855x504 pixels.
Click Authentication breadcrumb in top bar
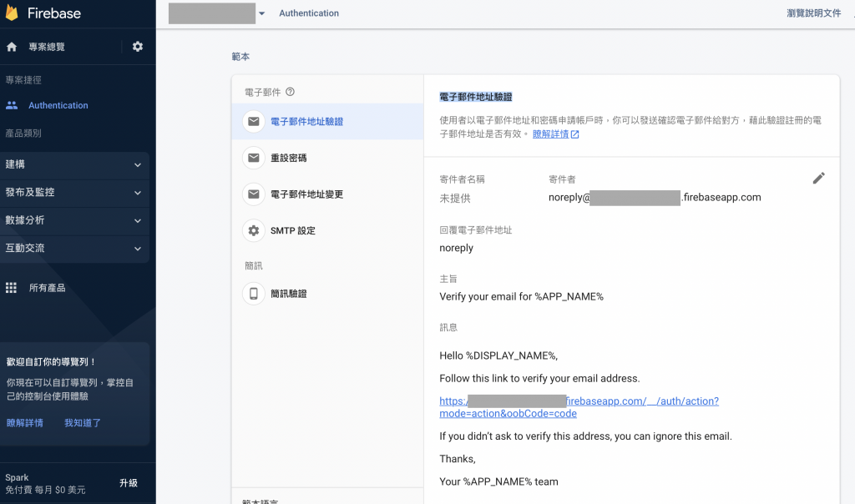(309, 13)
